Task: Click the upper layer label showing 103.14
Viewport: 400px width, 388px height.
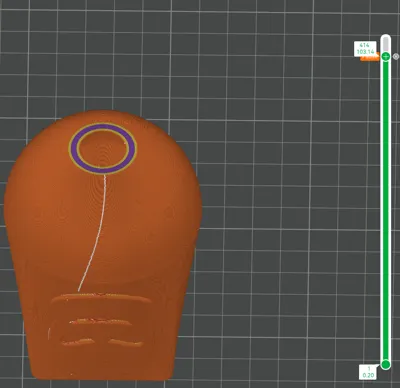Action: pos(365,49)
